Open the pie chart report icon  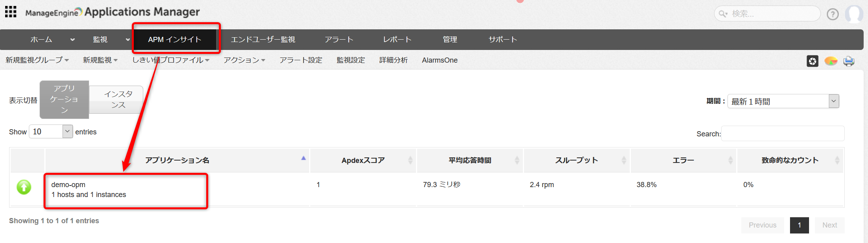click(x=831, y=61)
